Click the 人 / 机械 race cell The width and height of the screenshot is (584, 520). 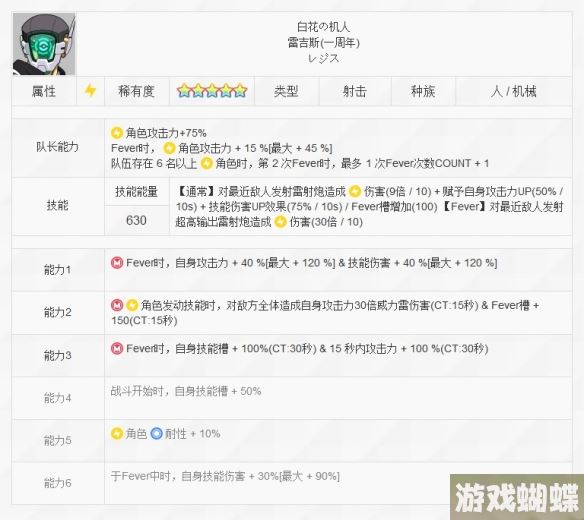click(x=514, y=91)
